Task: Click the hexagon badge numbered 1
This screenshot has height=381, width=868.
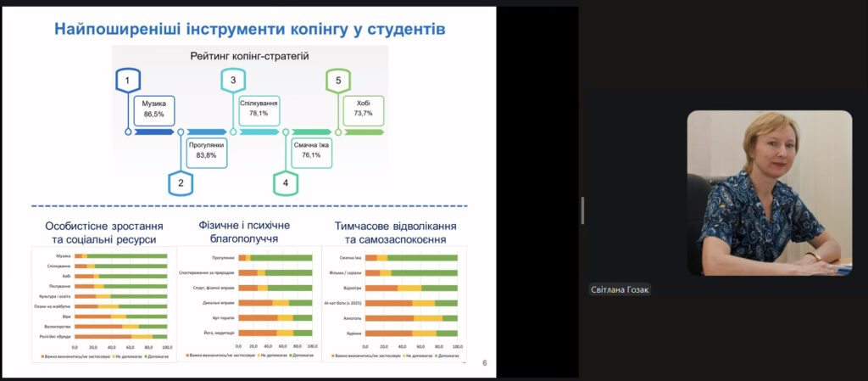Action: click(127, 81)
